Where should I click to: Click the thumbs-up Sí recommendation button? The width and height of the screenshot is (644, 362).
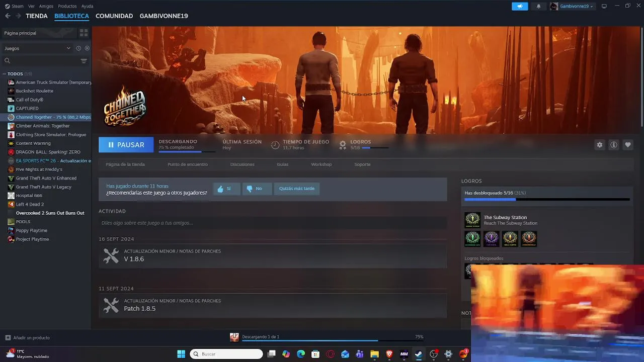[x=226, y=189]
